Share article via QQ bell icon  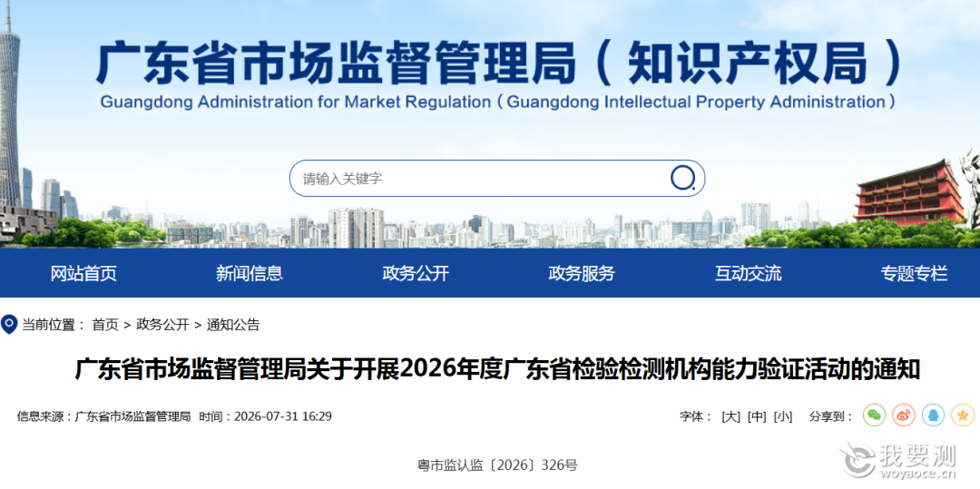pos(933,415)
